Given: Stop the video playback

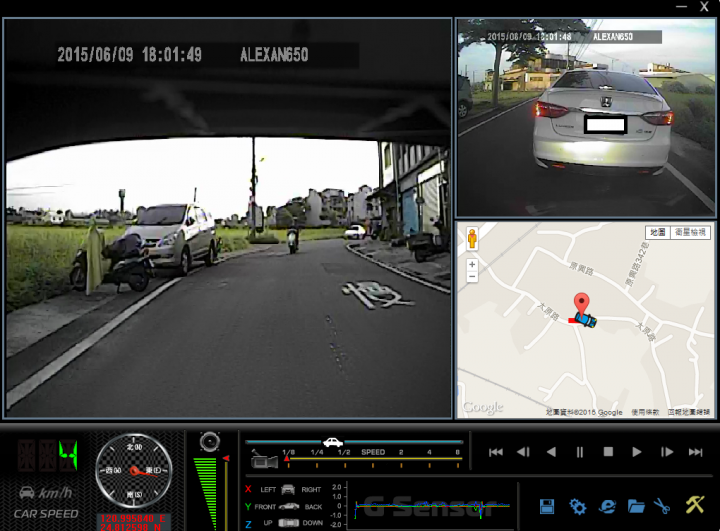Looking at the screenshot, I should pos(608,452).
